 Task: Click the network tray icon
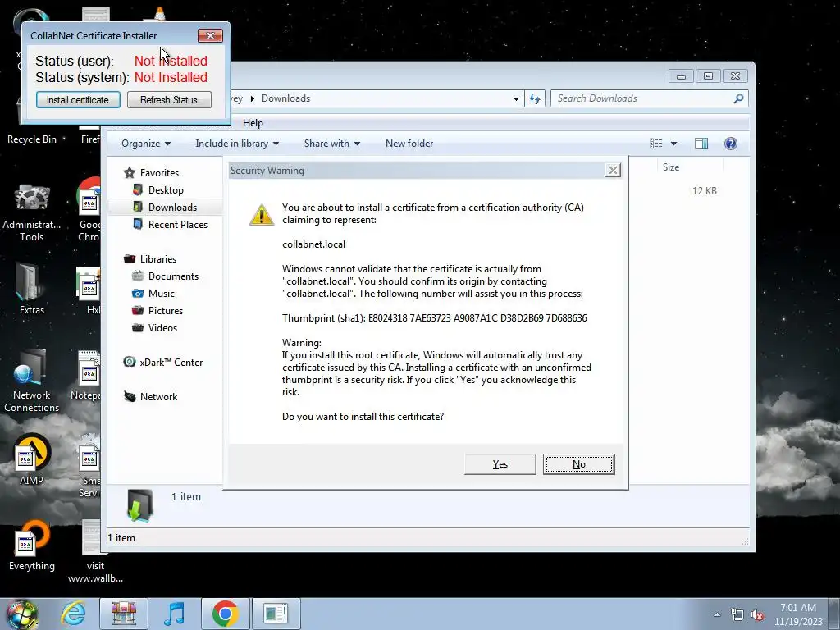point(737,614)
